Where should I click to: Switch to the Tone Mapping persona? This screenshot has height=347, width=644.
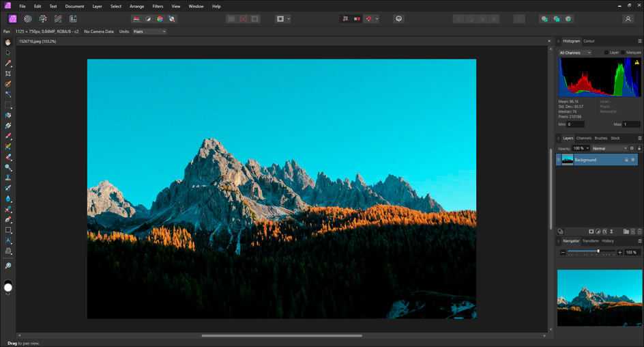[58, 19]
